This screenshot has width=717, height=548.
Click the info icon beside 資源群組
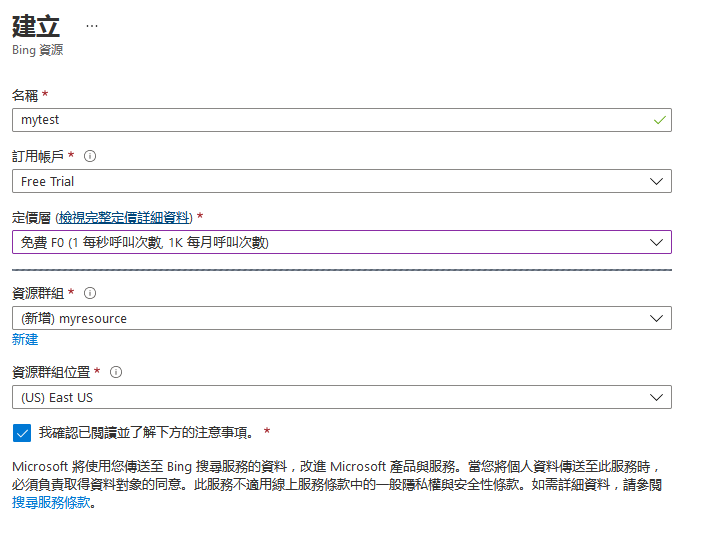90,293
